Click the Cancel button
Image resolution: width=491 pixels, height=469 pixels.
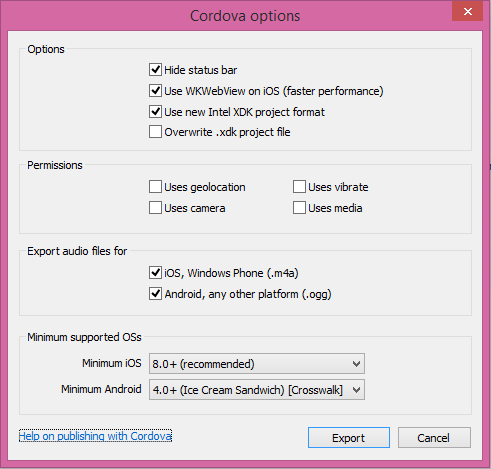[x=434, y=438]
